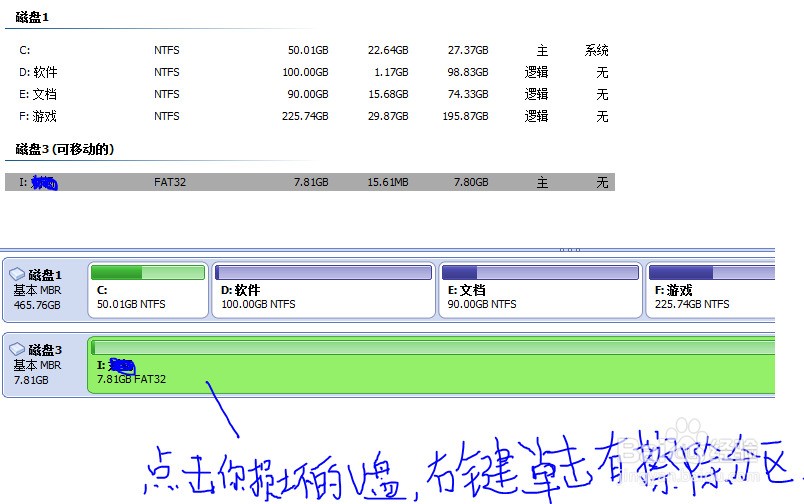The width and height of the screenshot is (804, 504).
Task: Select F: 游戏 225.74GB partition block
Action: 710,290
